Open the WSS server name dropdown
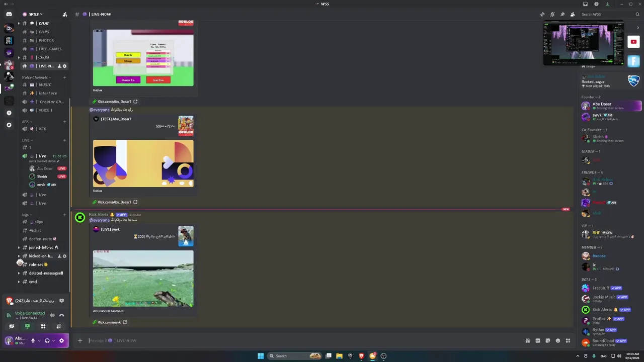644x362 pixels. (x=35, y=14)
